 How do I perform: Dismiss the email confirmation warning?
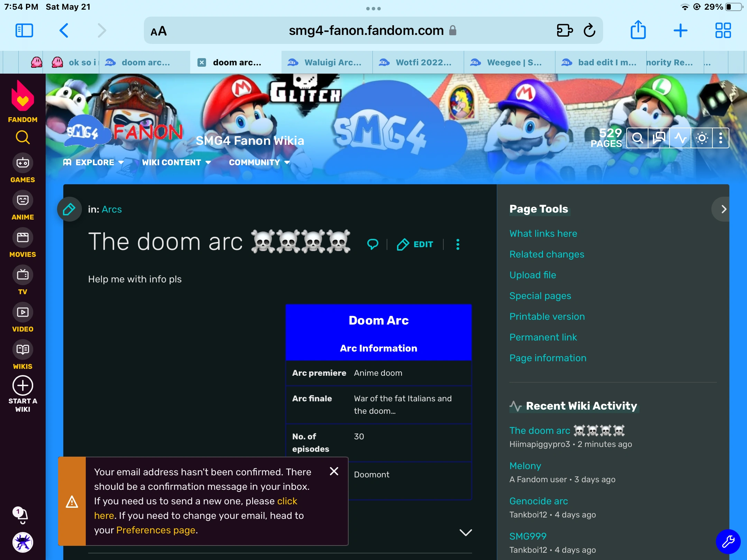tap(334, 471)
